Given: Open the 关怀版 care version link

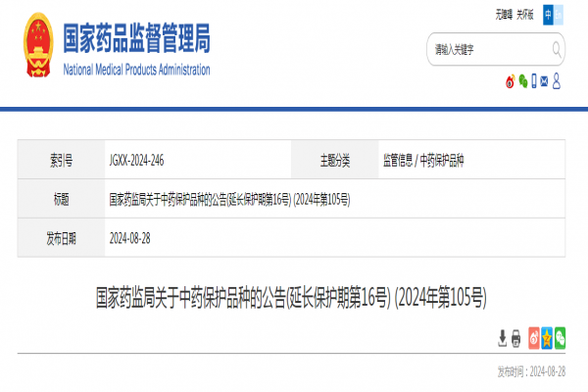Looking at the screenshot, I should click(524, 15).
